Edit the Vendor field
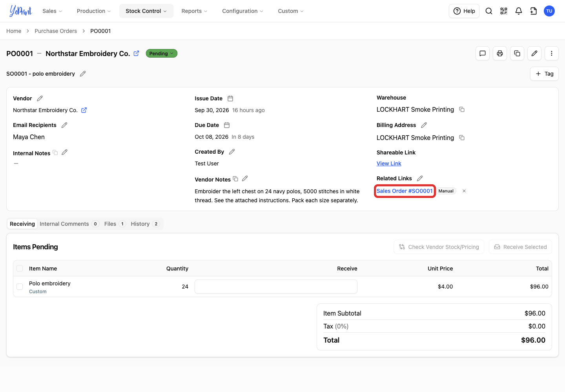This screenshot has width=565, height=392. tap(40, 98)
